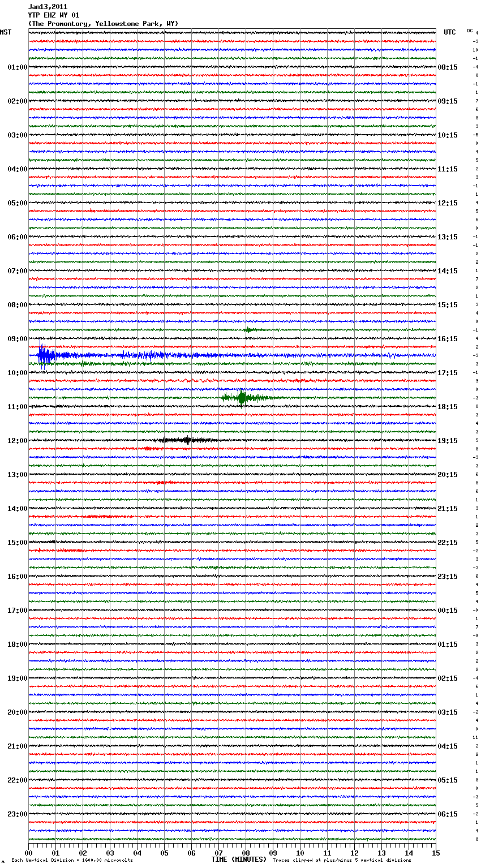Select the 15:00 MST time label
This screenshot has width=481, height=868.
click(x=17, y=543)
